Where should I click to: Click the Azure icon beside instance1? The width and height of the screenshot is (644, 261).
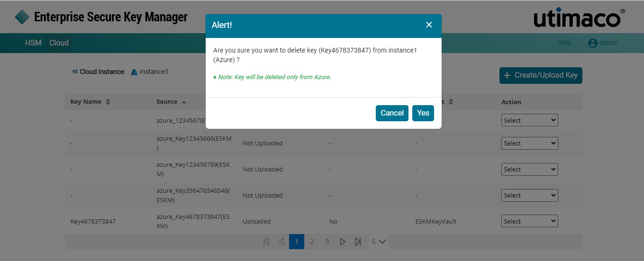click(x=135, y=72)
